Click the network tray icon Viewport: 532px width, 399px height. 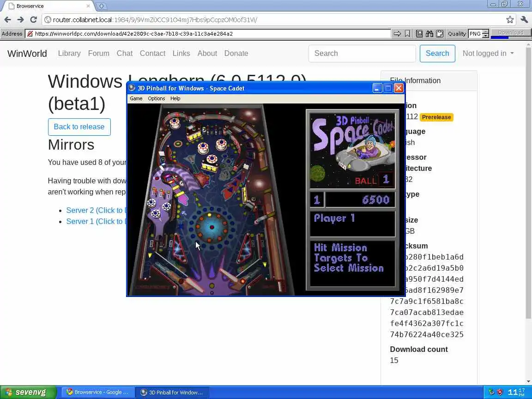491,392
